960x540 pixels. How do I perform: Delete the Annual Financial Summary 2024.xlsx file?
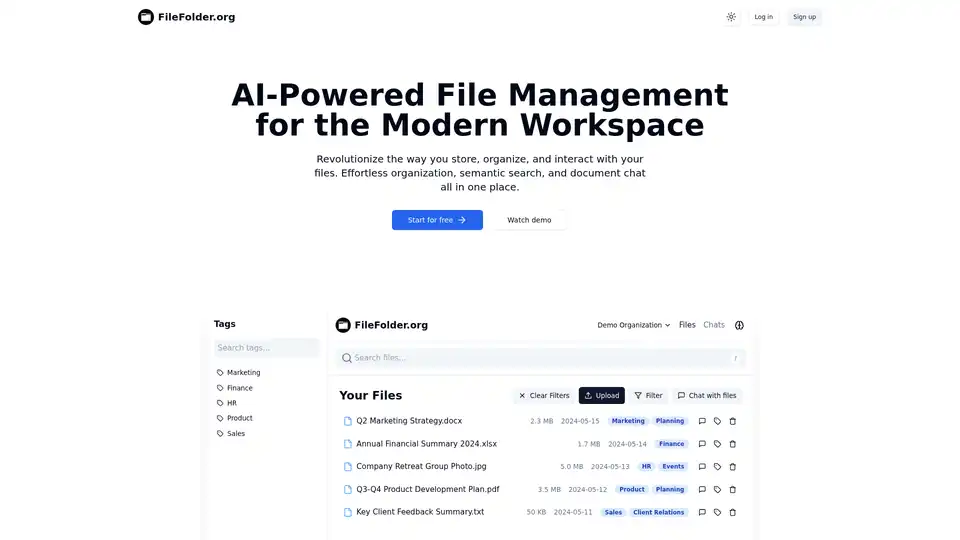coord(732,444)
